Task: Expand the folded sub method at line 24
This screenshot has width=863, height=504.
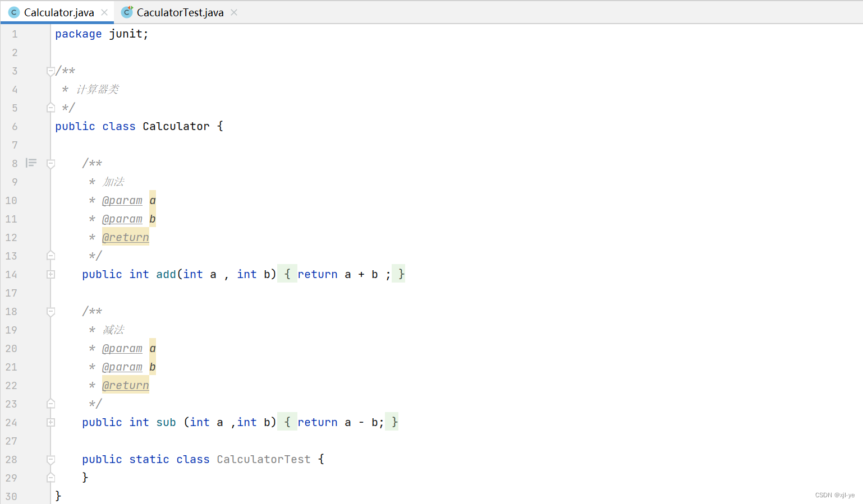Action: coord(51,422)
